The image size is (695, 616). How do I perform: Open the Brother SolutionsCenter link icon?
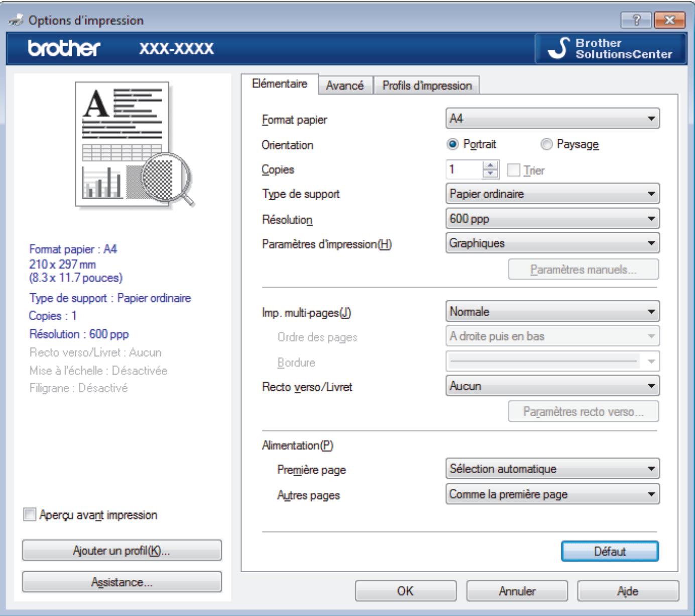coord(611,49)
